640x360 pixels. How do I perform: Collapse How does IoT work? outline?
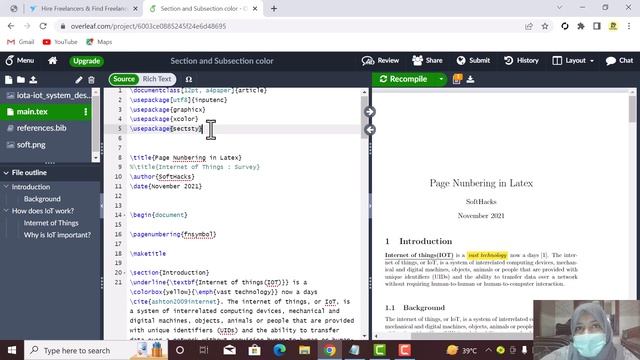(6, 211)
